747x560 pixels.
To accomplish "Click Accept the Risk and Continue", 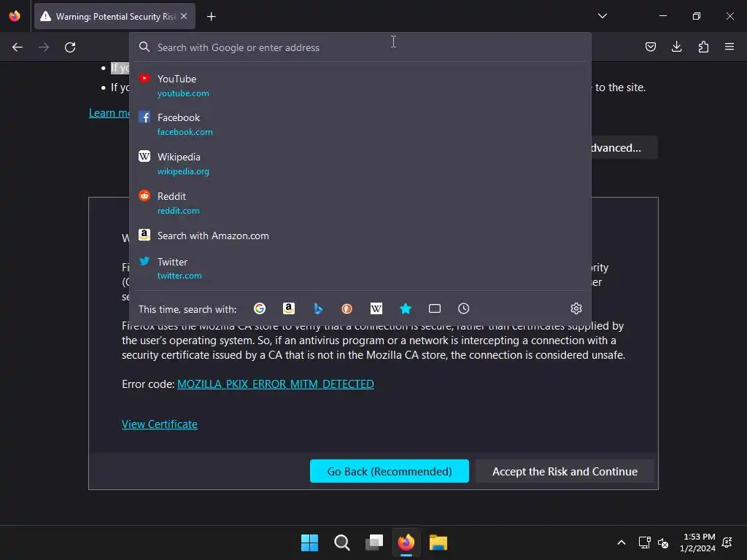I will click(x=565, y=471).
